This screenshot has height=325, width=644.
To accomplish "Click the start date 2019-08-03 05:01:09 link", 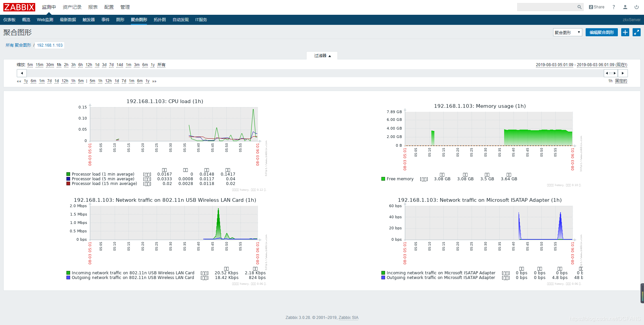I will coord(554,65).
